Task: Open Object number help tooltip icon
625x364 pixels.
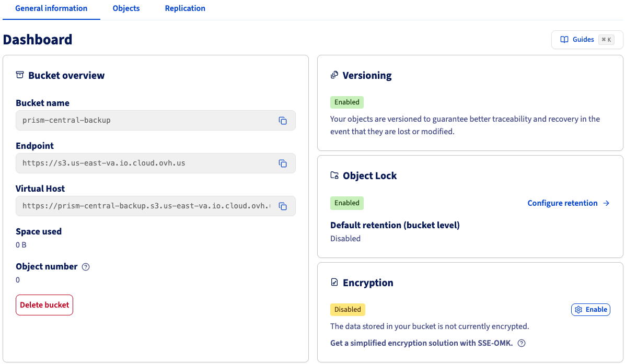Action: 86,267
